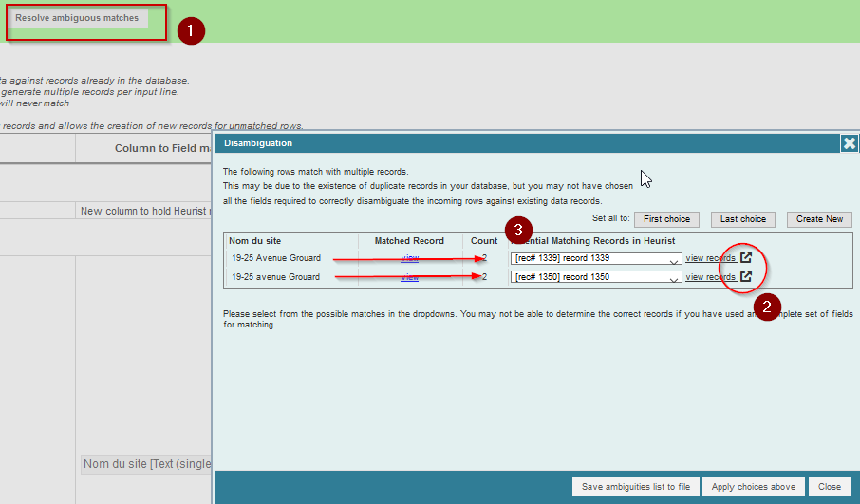Save ambiguities list to file
The width and height of the screenshot is (860, 504).
point(636,487)
